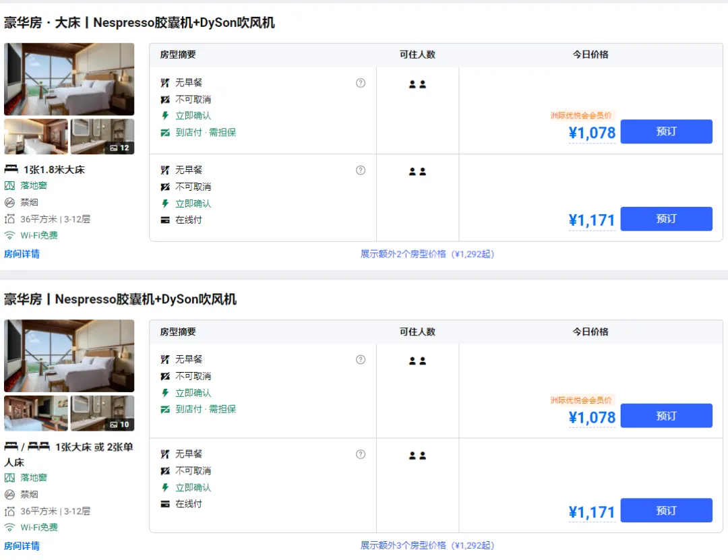The width and height of the screenshot is (728, 560).
Task: Click the main photo of 豪华房
Action: (69, 356)
